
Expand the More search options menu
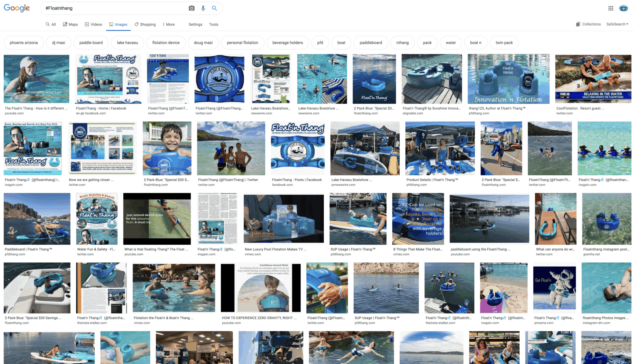(x=168, y=24)
